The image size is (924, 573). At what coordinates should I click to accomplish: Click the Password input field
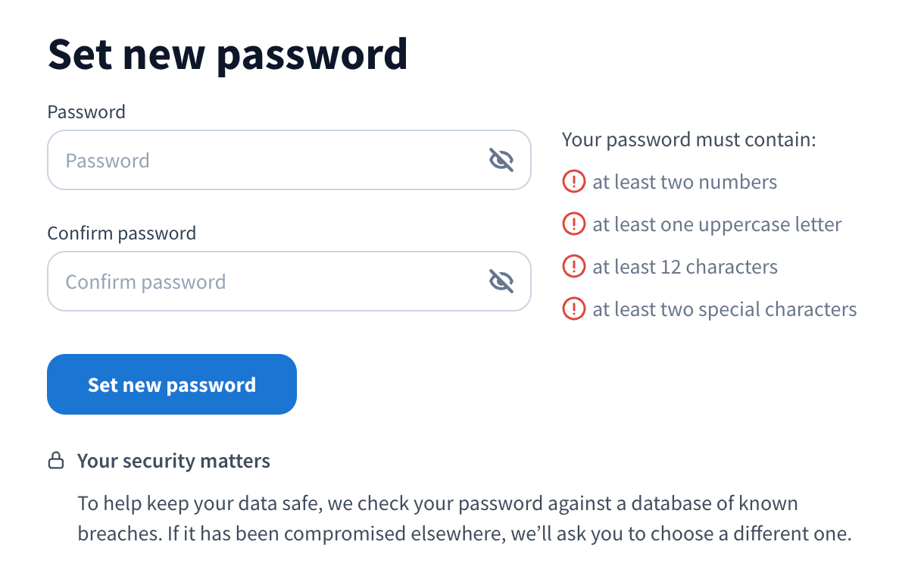coord(265,160)
